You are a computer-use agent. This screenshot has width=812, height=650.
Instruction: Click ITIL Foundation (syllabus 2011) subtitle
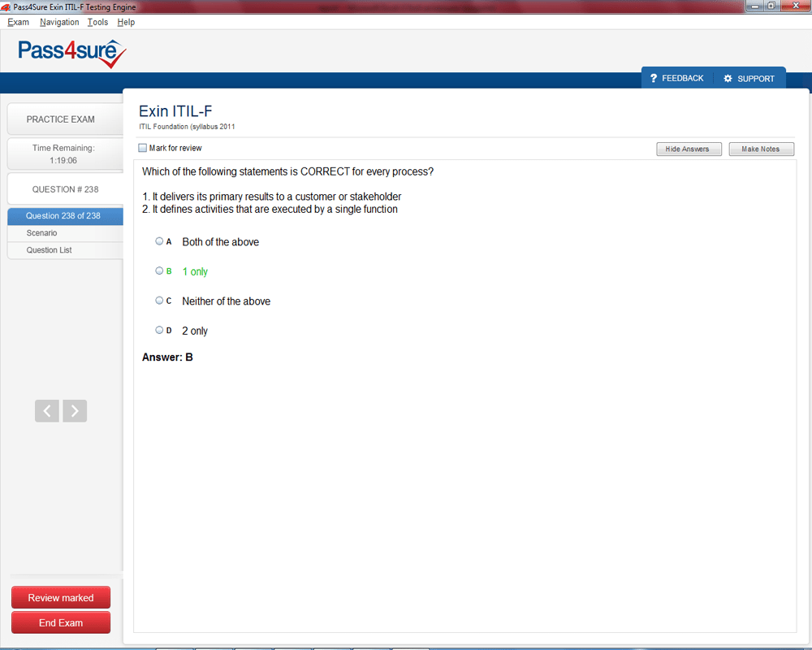pyautogui.click(x=187, y=127)
